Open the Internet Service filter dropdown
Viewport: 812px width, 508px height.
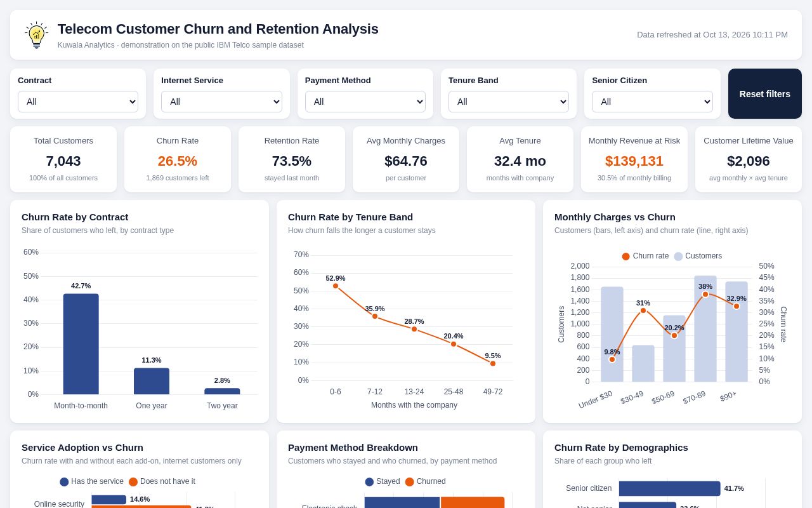tap(221, 102)
